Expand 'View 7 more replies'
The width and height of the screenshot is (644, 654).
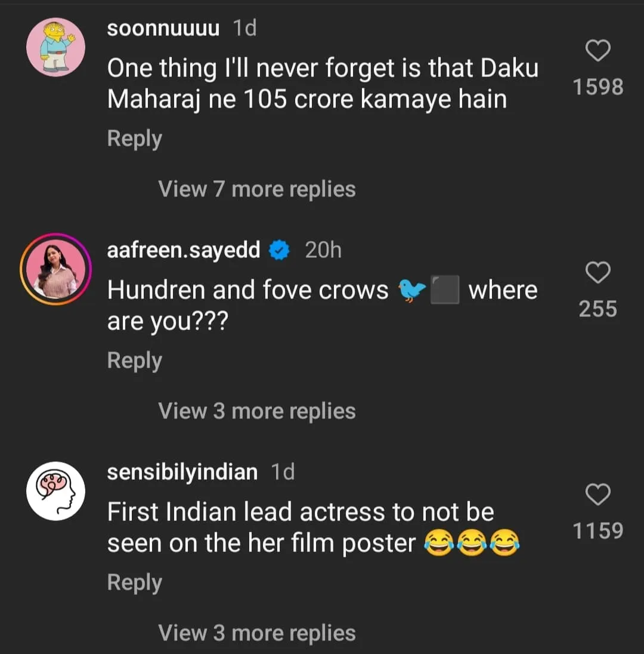coord(257,189)
